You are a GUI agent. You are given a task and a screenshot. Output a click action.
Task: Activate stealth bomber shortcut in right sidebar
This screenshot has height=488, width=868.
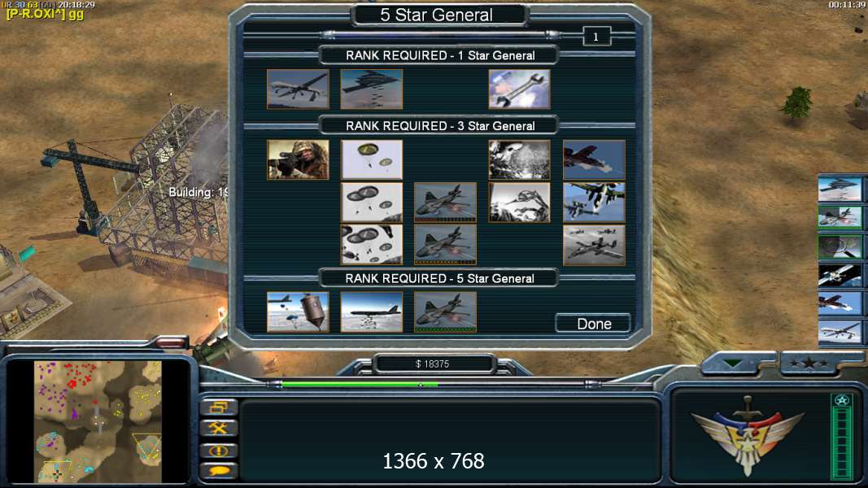tap(840, 190)
